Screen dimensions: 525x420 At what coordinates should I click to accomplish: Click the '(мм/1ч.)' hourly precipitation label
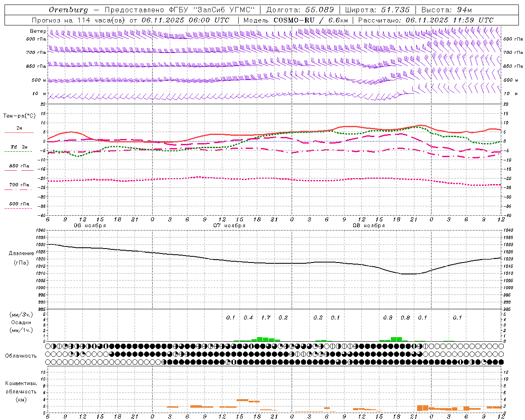[22, 330]
